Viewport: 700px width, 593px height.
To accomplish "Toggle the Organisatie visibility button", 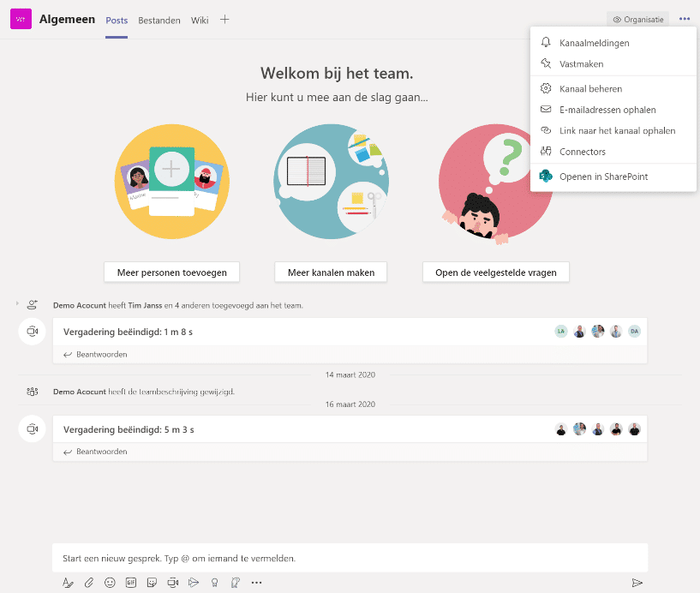I will click(638, 19).
